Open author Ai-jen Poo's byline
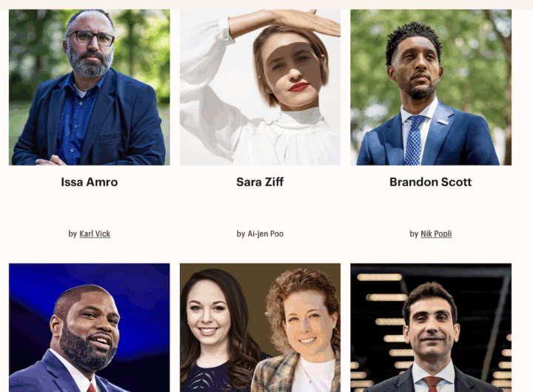 click(266, 234)
